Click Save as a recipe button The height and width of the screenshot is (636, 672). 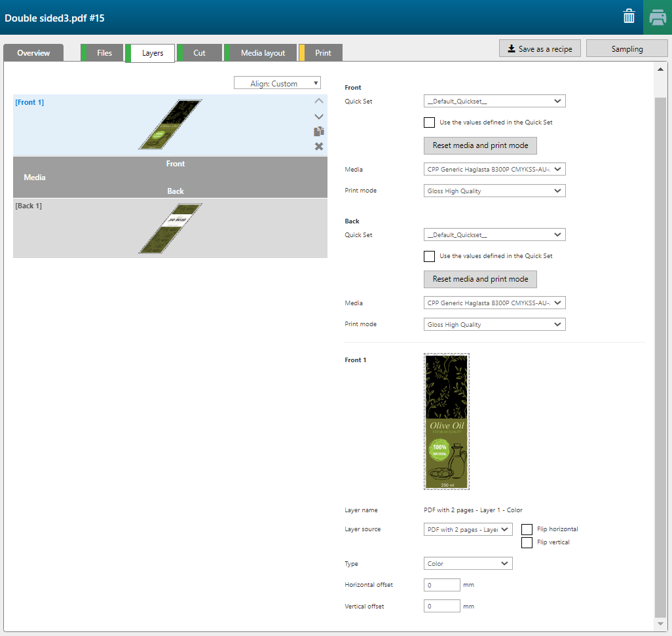point(539,49)
